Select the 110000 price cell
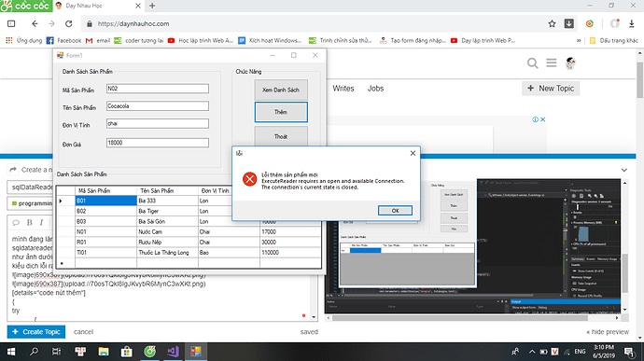Screen dimensions: 644x361 pos(290,253)
